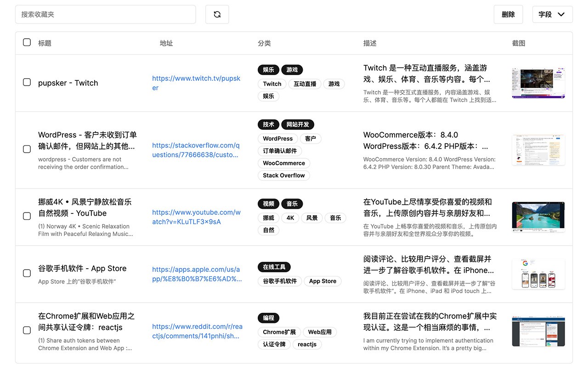Click the 截图 column header
Viewport: 588px width, 368px height.
519,43
